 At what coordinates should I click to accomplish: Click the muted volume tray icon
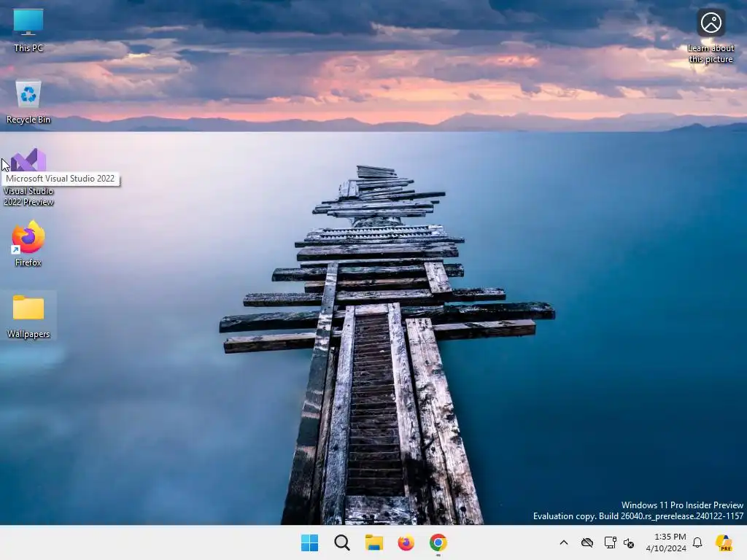[628, 542]
